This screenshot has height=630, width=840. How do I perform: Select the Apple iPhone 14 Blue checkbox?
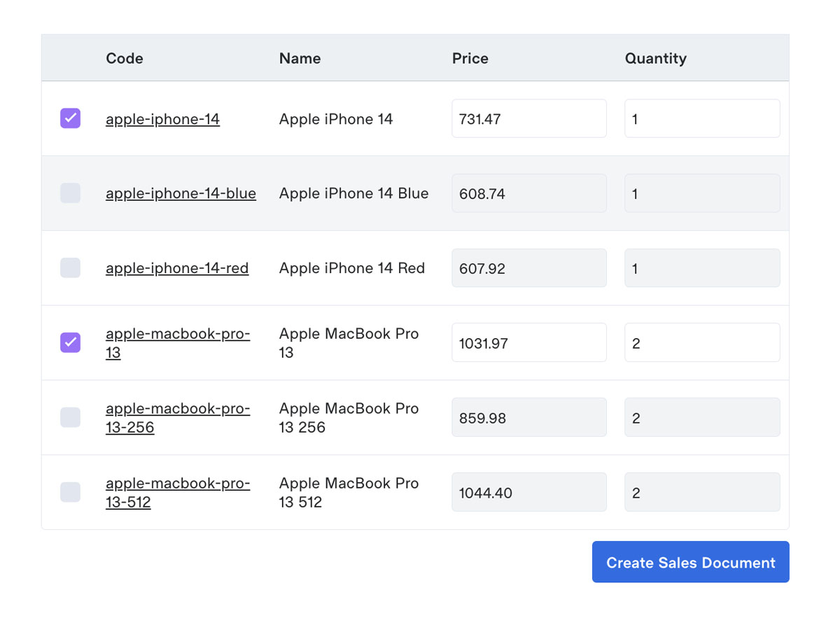(70, 193)
